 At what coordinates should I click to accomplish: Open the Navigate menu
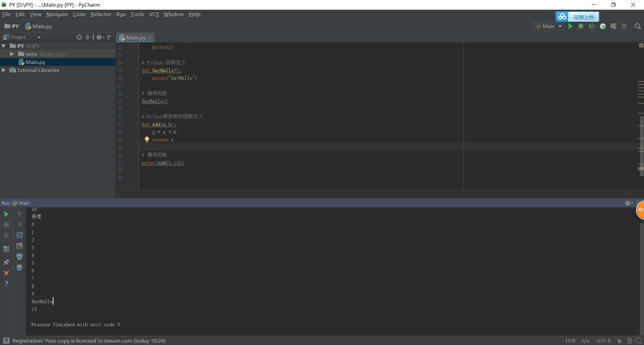[x=57, y=14]
